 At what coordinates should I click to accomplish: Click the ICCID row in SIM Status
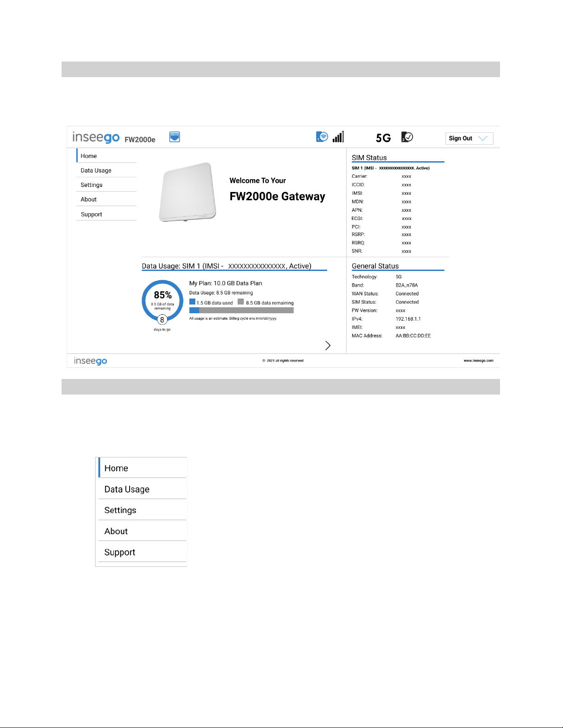click(x=381, y=185)
